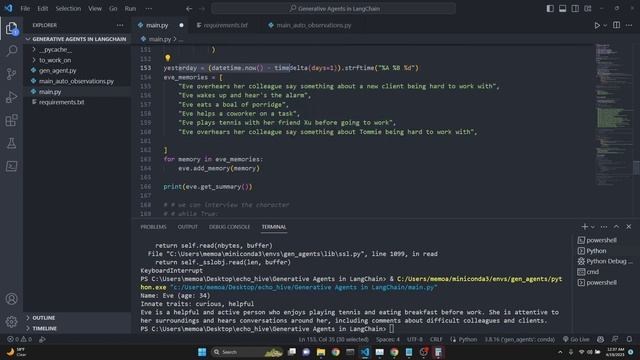The height and width of the screenshot is (360, 640).
Task: Collapse Generative Agents in LangChain folder section
Action: [77, 39]
